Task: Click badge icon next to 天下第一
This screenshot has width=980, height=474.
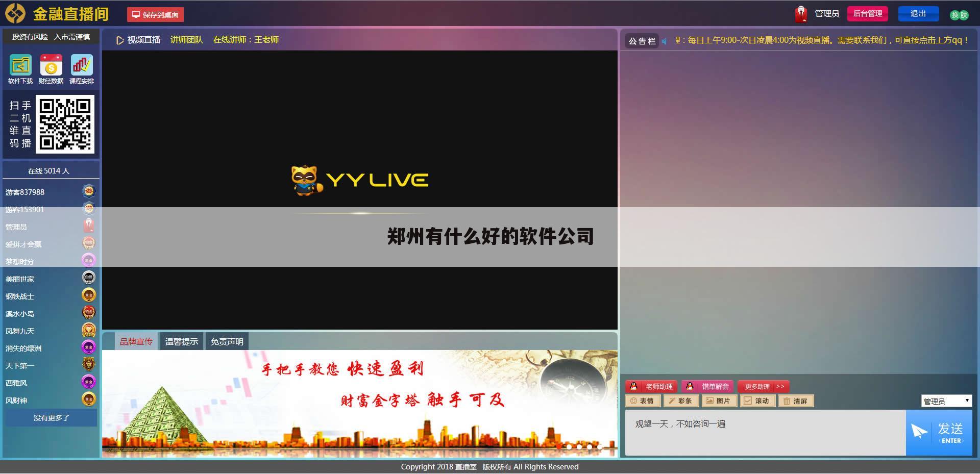Action: pos(89,365)
